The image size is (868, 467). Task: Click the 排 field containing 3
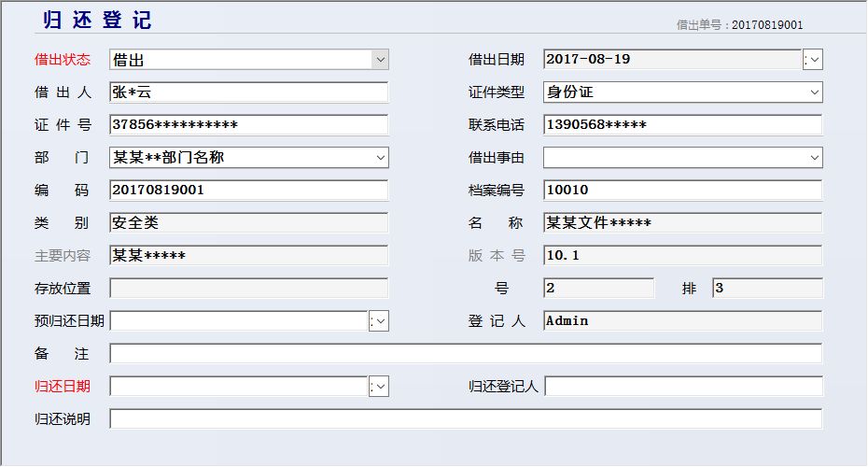767,288
